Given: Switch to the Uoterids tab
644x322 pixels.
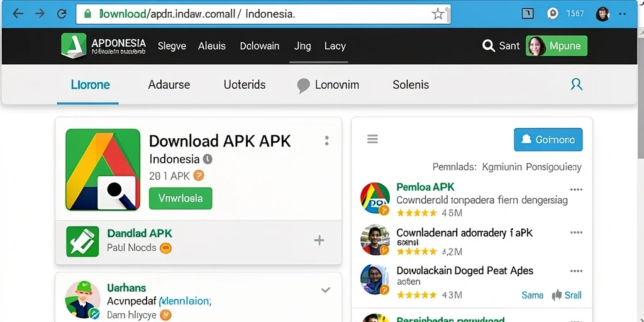Looking at the screenshot, I should [x=245, y=85].
